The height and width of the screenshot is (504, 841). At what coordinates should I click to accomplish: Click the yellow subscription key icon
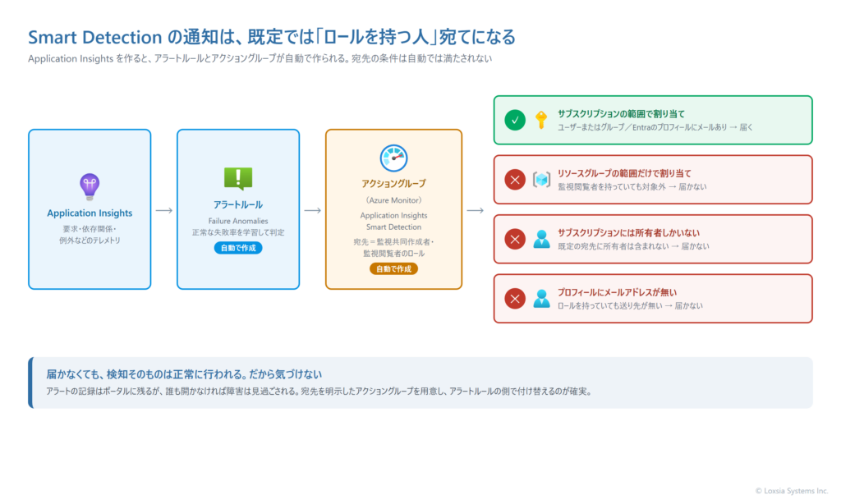tap(542, 120)
